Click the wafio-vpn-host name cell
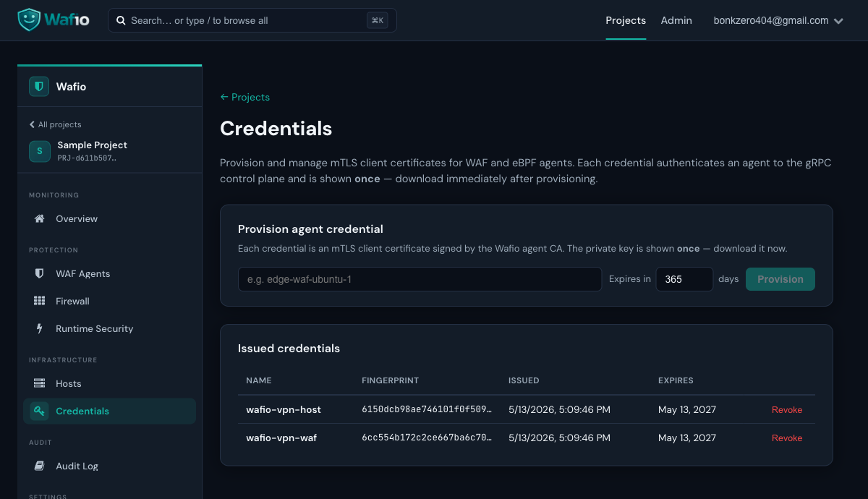Image resolution: width=868 pixels, height=499 pixels. (284, 409)
